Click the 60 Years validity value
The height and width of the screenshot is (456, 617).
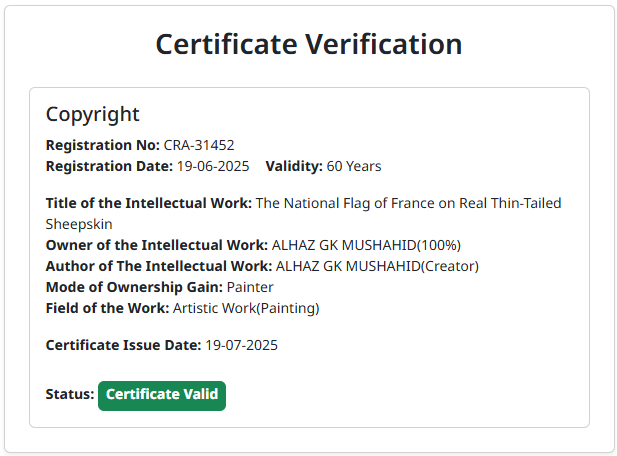click(354, 166)
